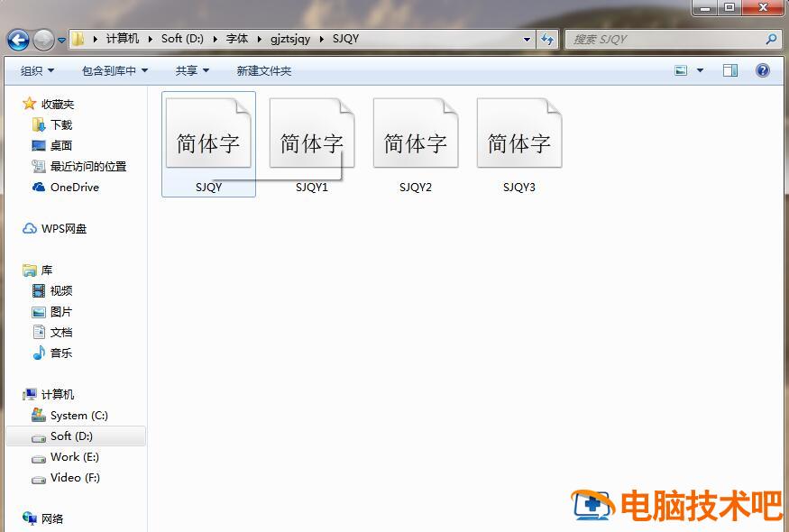Click the change view icon
789x532 pixels.
pyautogui.click(x=681, y=70)
